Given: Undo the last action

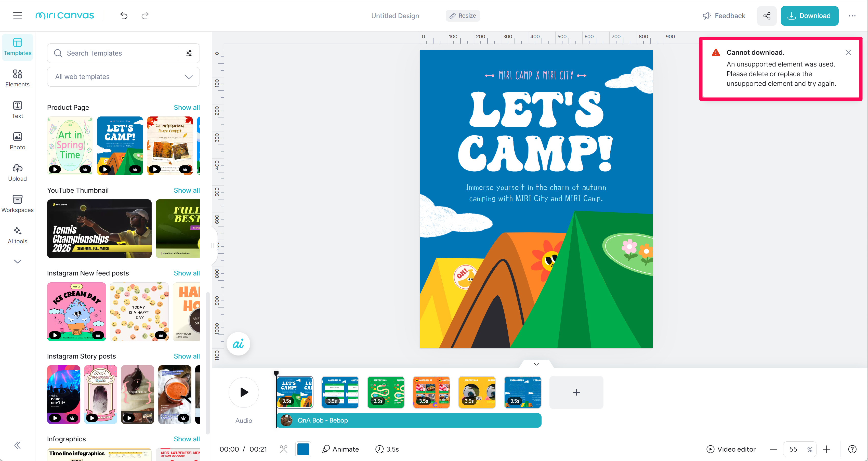Looking at the screenshot, I should tap(124, 16).
